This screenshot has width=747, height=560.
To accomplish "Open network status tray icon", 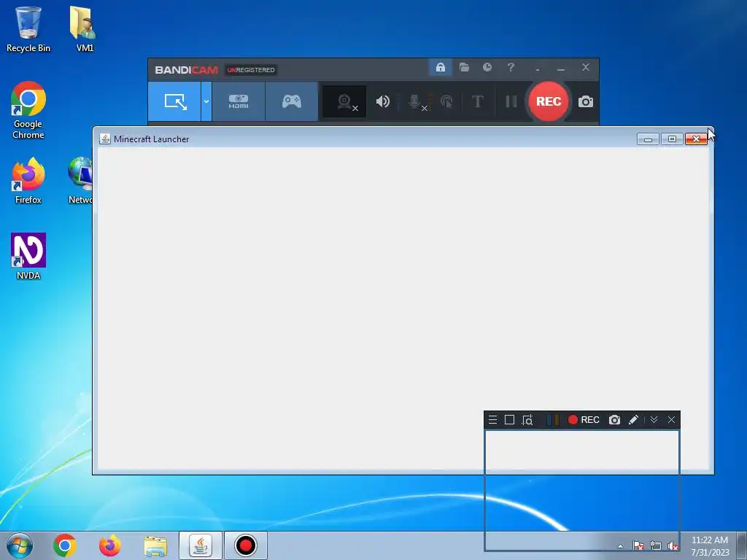I will (x=656, y=545).
